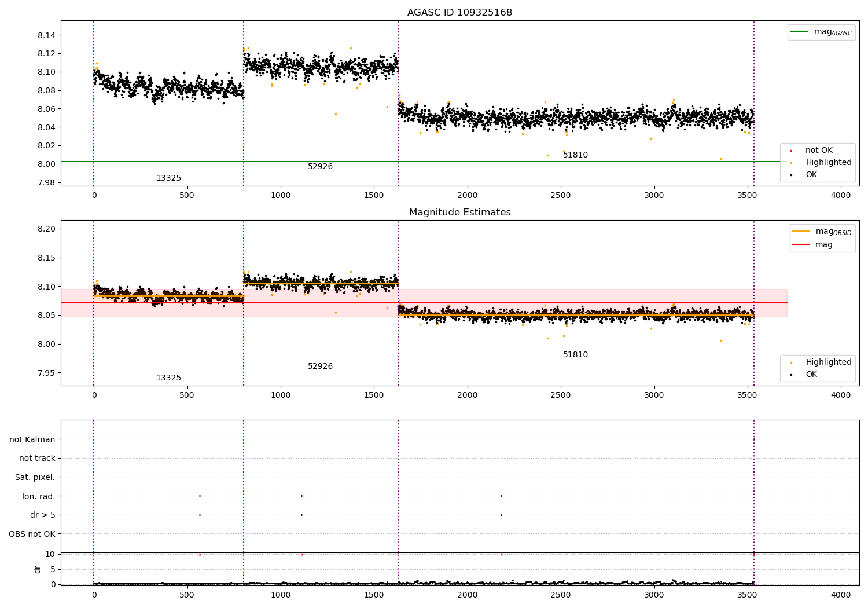Image resolution: width=868 pixels, height=608 pixels.
Task: Click the "not OK" legend entry
Action: [819, 150]
